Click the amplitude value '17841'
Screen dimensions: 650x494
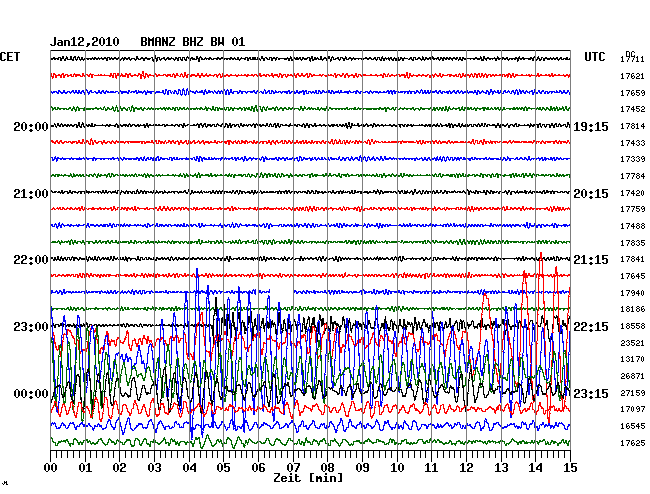coord(633,259)
